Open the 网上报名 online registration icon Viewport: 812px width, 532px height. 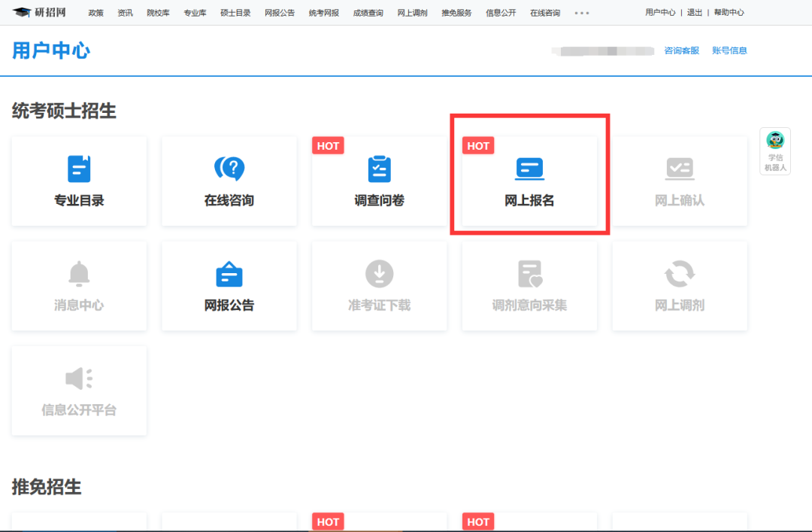(x=529, y=181)
